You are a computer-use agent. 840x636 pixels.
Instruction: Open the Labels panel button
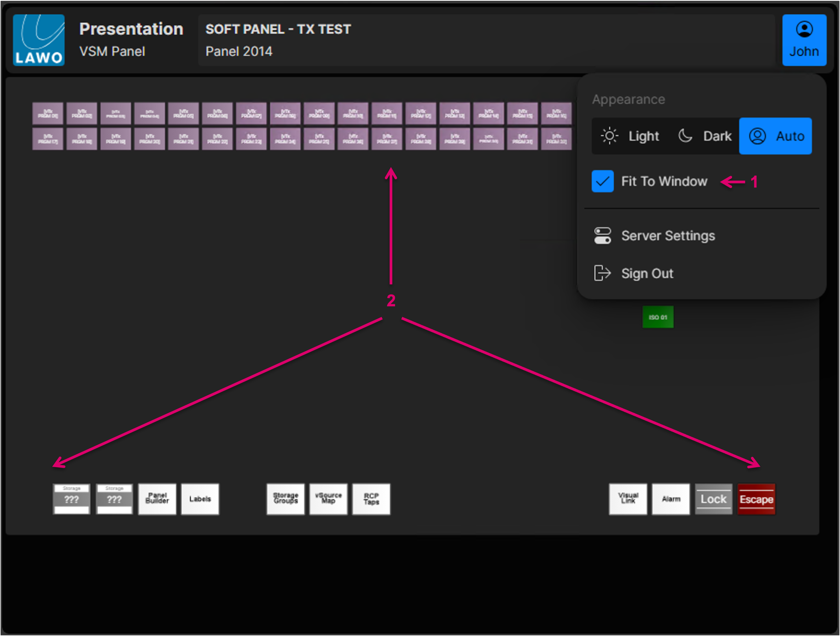[200, 499]
